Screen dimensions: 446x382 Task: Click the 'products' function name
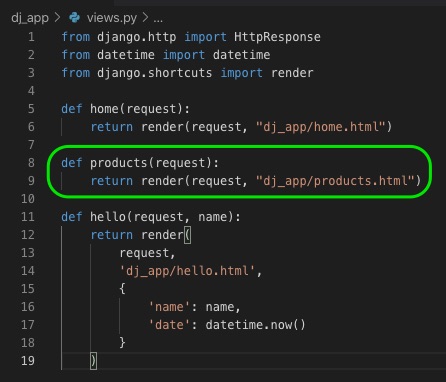tap(119, 163)
